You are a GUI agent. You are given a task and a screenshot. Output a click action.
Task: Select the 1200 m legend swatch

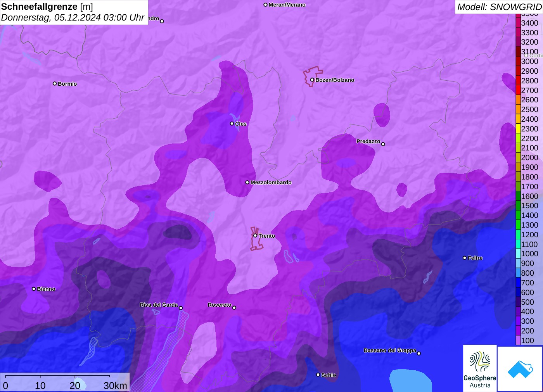pyautogui.click(x=518, y=235)
